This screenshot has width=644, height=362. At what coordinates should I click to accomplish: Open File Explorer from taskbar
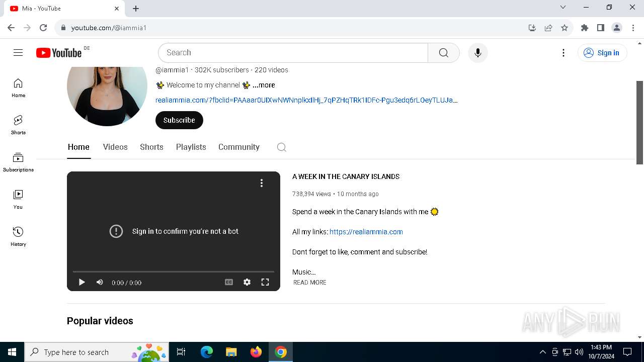(231, 352)
